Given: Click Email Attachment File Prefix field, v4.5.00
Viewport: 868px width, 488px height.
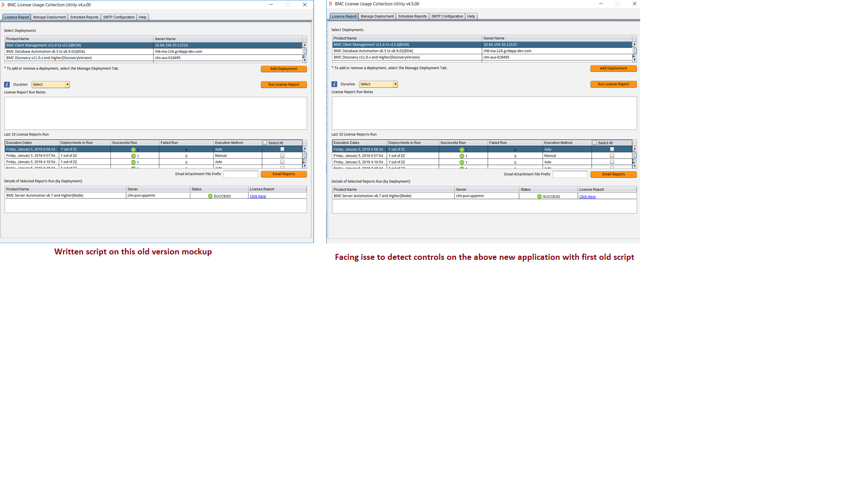Looking at the screenshot, I should 570,174.
